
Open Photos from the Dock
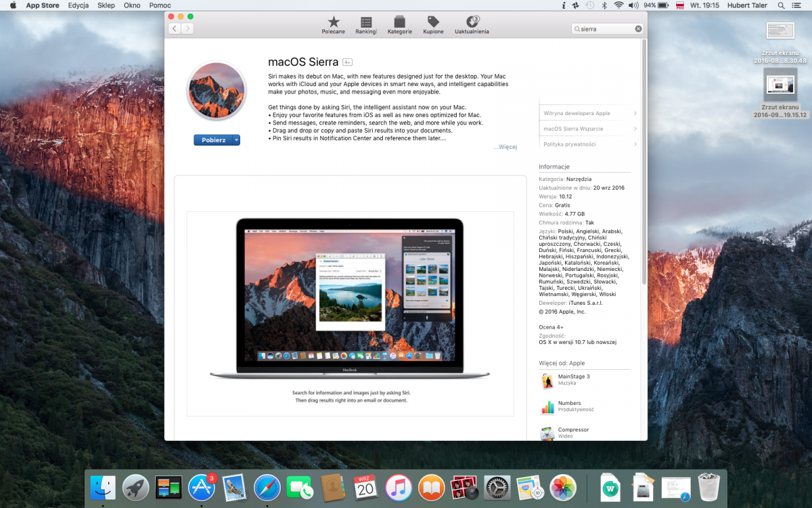coord(563,487)
